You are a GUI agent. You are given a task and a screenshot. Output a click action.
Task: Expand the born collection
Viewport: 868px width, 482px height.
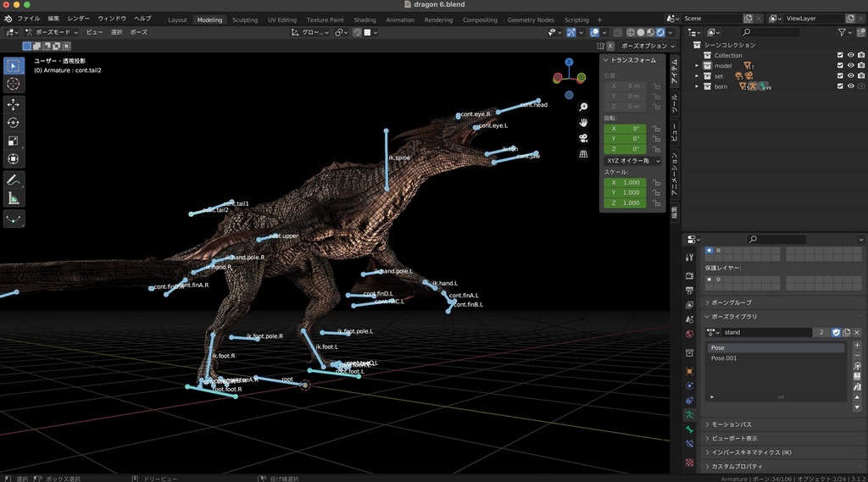[697, 86]
